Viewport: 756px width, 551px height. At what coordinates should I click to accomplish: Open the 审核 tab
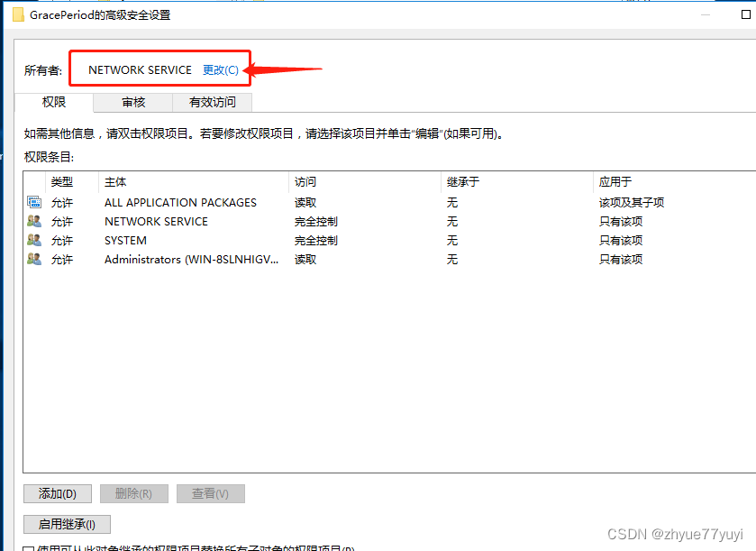point(133,102)
